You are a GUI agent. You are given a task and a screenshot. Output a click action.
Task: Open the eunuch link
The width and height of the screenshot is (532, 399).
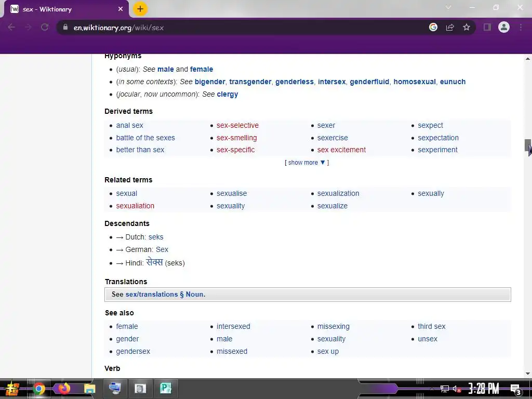pyautogui.click(x=453, y=82)
